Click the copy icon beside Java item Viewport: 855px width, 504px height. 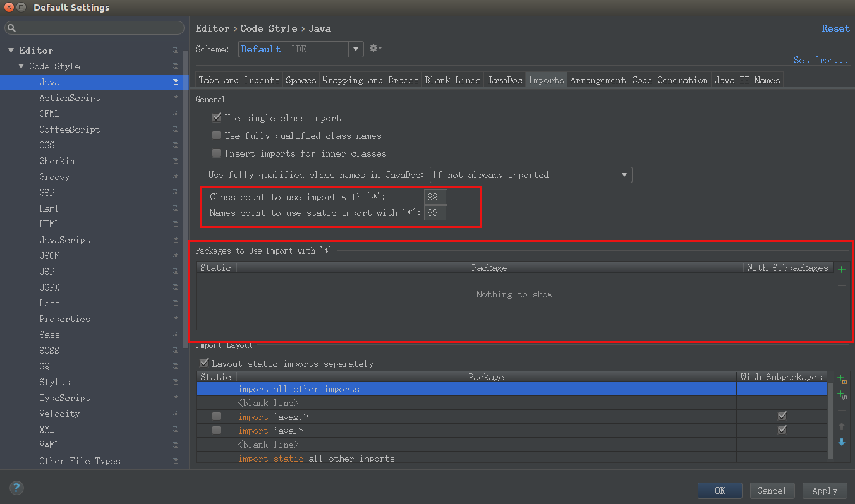175,82
